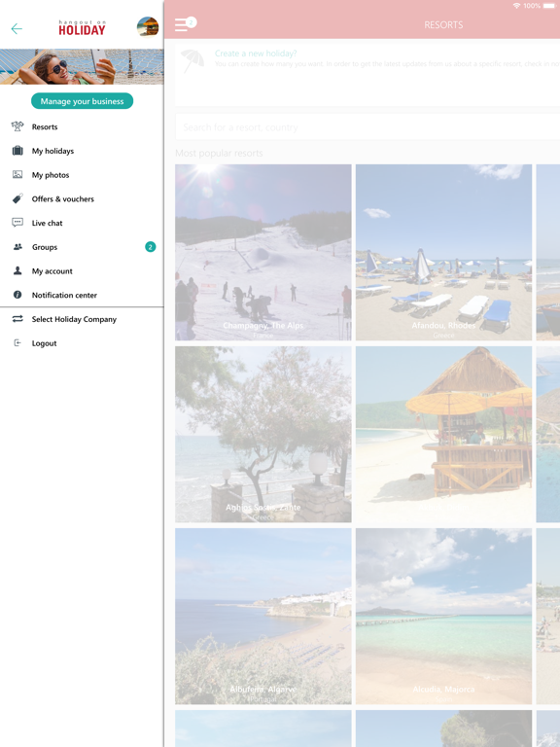Click the Resorts palm tree icon
The height and width of the screenshot is (747, 560).
17,126
